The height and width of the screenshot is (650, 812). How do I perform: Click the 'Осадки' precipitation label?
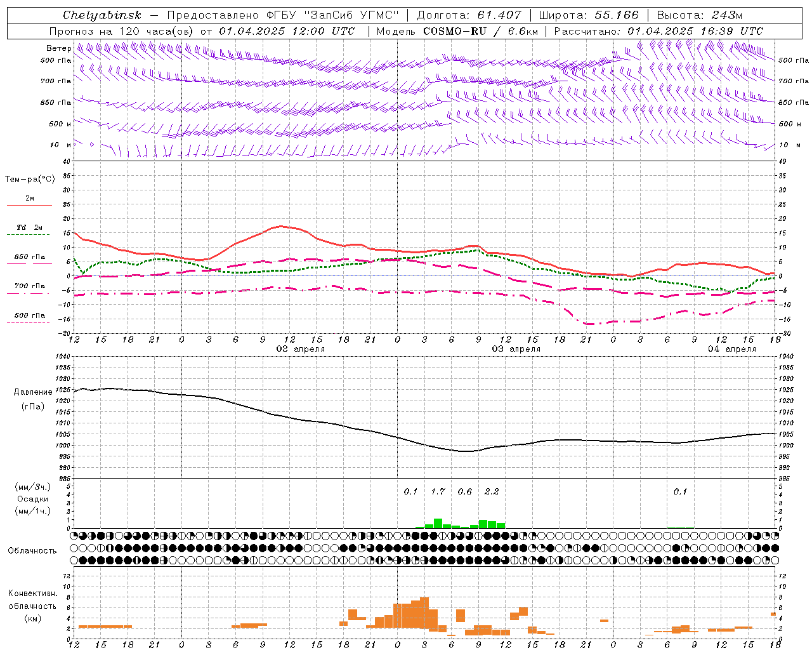pyautogui.click(x=33, y=499)
